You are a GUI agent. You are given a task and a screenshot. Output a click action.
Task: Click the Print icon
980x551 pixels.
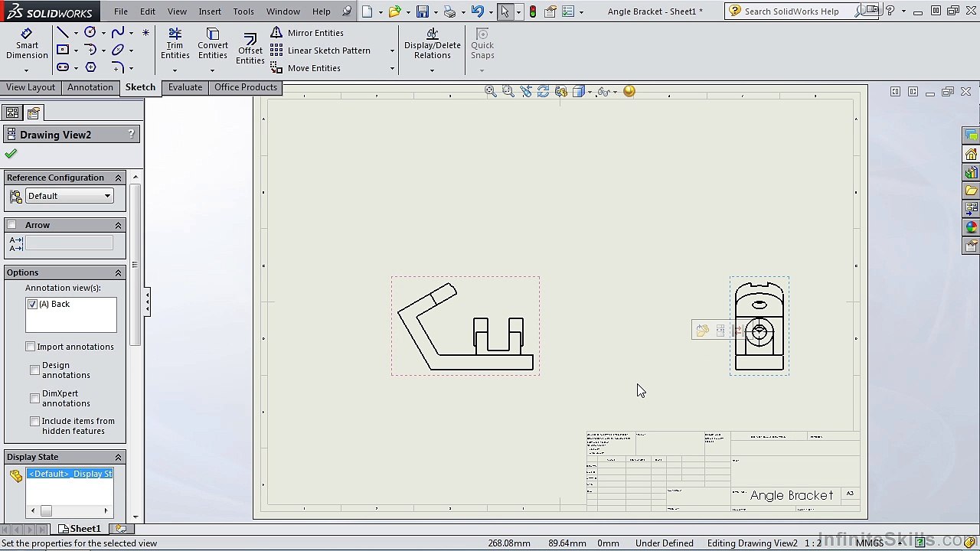pyautogui.click(x=449, y=11)
